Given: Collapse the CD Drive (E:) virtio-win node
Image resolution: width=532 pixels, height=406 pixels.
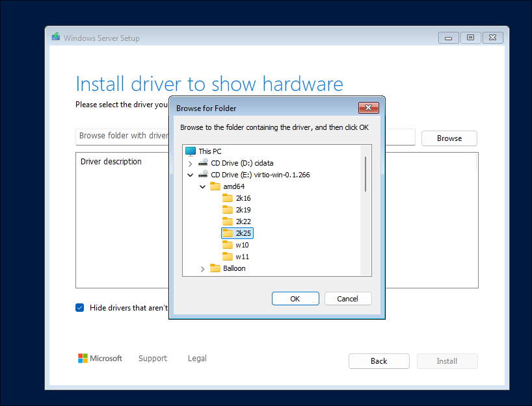Looking at the screenshot, I should pyautogui.click(x=191, y=175).
